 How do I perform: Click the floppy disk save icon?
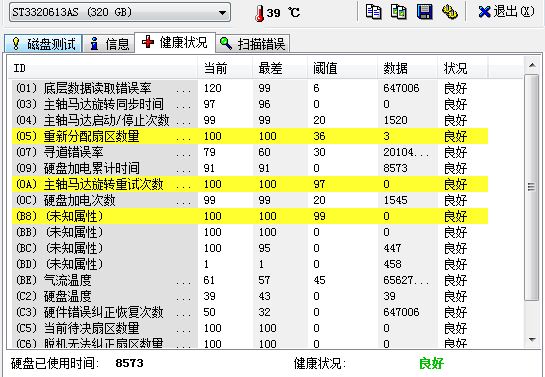(x=424, y=12)
